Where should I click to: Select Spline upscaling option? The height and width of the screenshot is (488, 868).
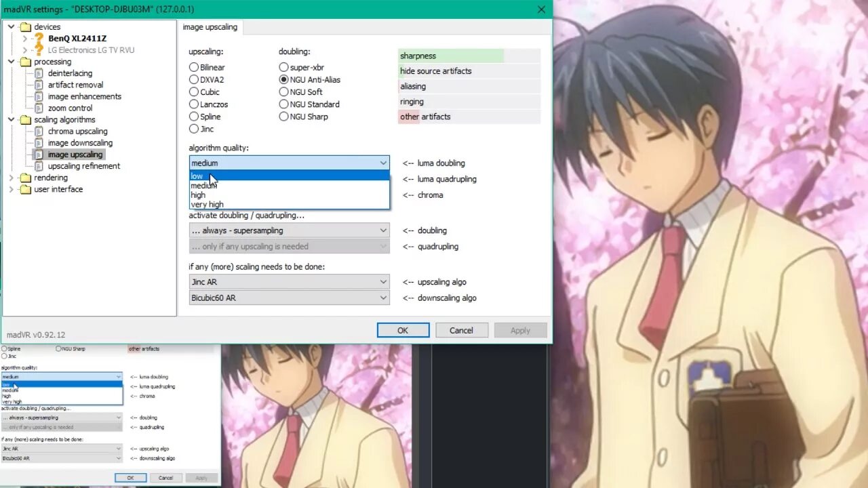pyautogui.click(x=194, y=117)
